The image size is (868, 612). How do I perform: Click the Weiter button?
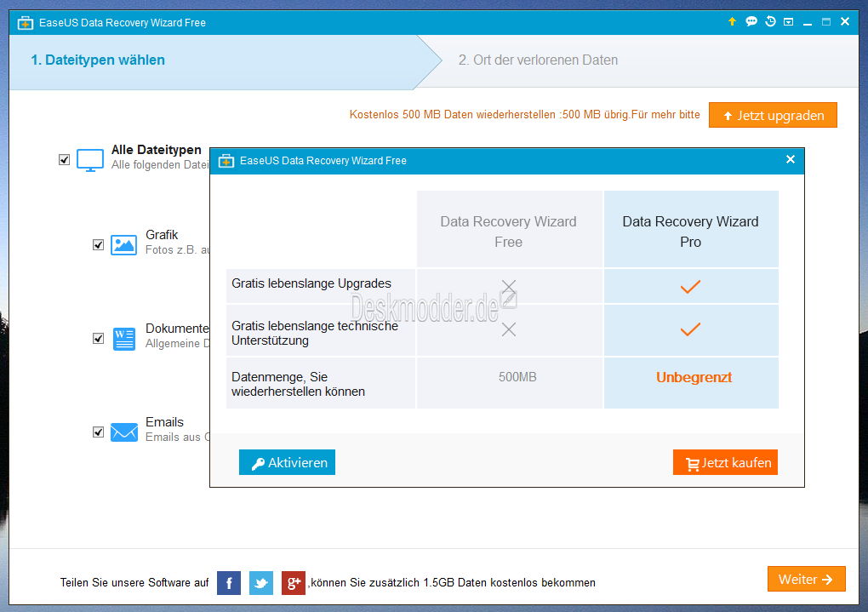(x=806, y=580)
